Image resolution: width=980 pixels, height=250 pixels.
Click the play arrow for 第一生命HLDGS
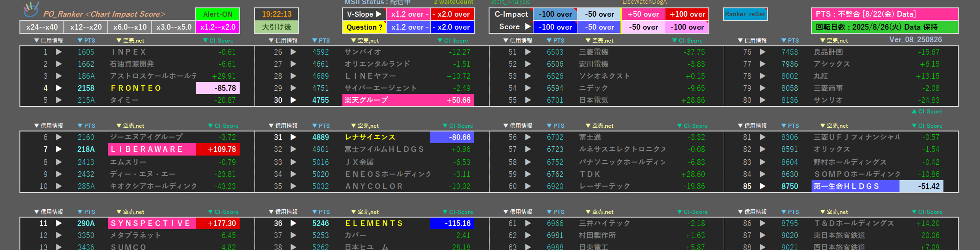coord(763,186)
